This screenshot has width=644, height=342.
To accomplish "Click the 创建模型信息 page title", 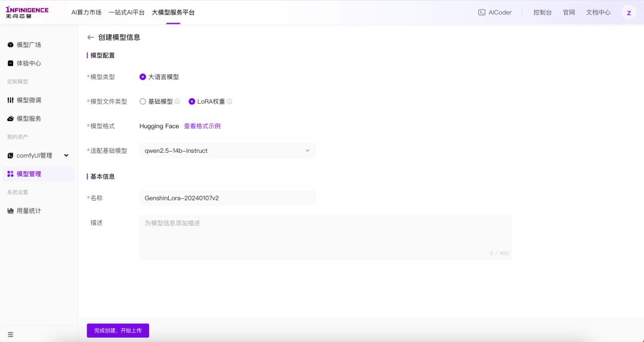I will [119, 38].
